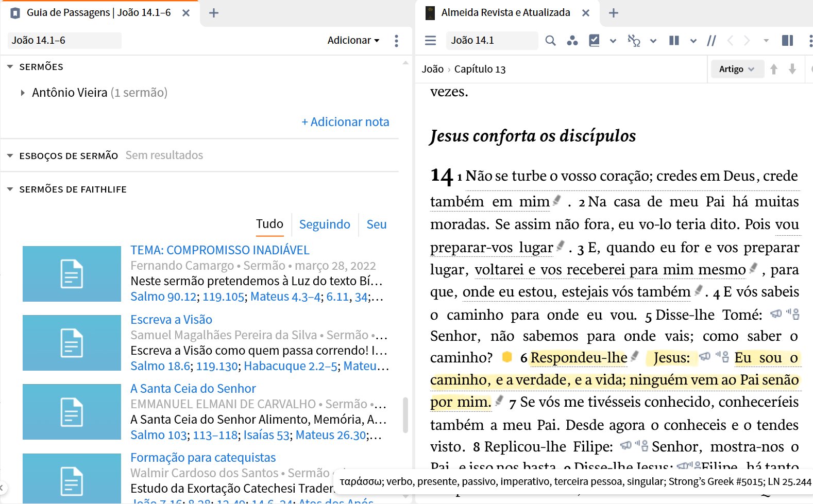This screenshot has width=813, height=504.
Task: Select the Seu filter tab
Action: coord(377,224)
